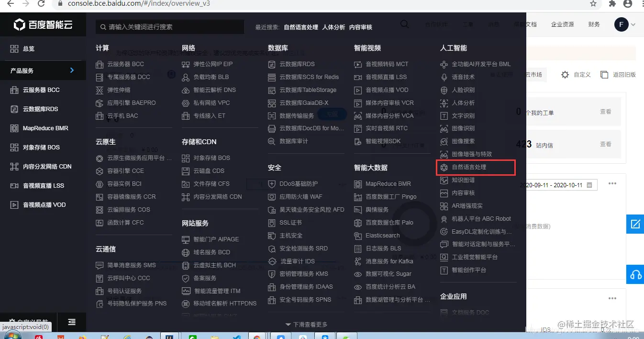Click the 云原生微服务应用平台 icon

click(100, 158)
